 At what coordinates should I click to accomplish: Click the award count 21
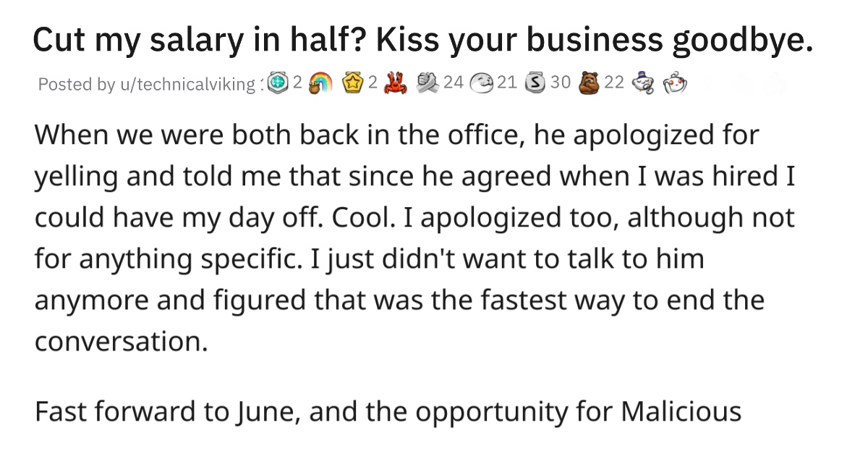pyautogui.click(x=506, y=84)
